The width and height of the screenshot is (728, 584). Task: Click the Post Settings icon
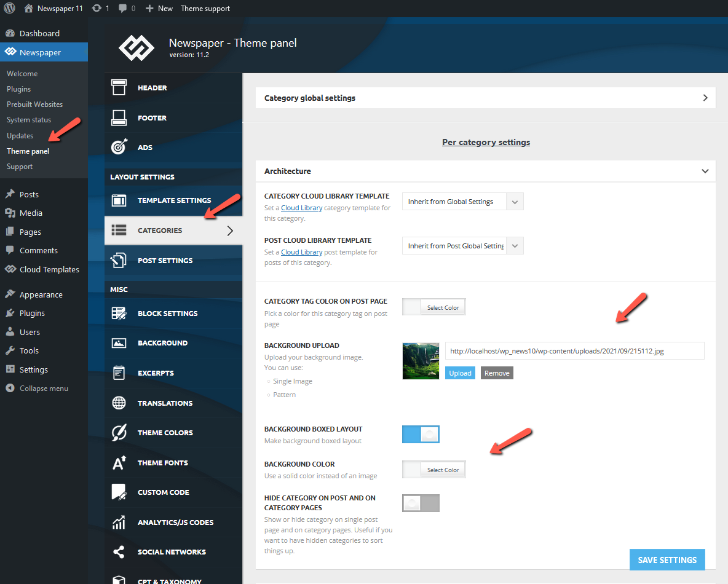pyautogui.click(x=119, y=261)
